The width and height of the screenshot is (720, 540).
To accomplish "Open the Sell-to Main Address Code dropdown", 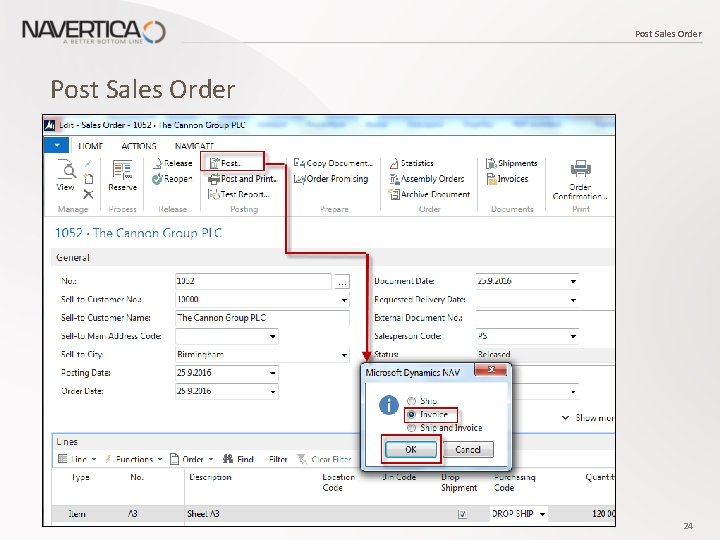I will click(272, 337).
